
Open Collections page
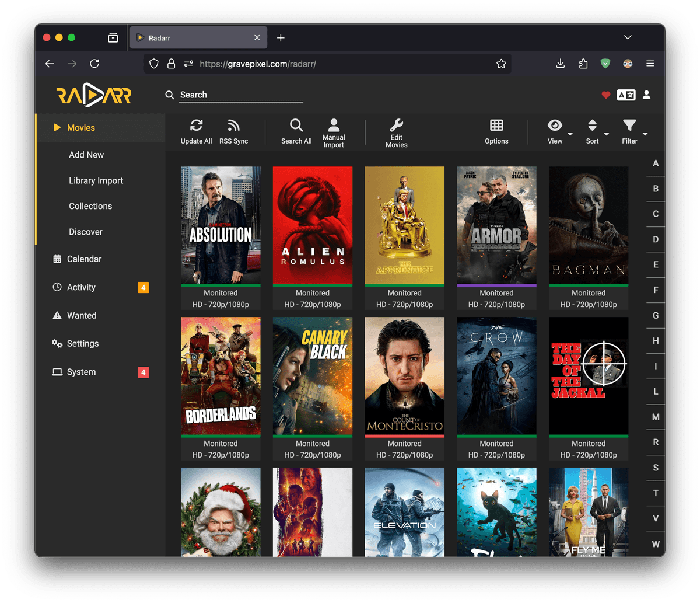90,206
